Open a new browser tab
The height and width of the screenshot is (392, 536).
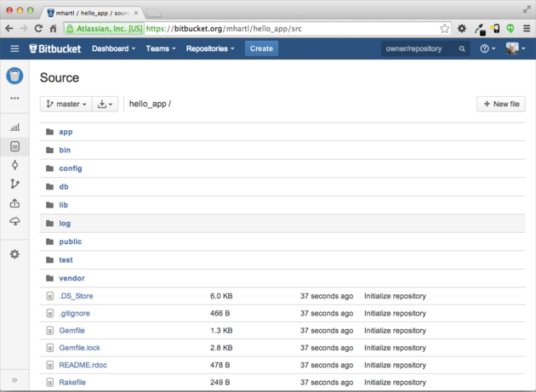(x=153, y=14)
